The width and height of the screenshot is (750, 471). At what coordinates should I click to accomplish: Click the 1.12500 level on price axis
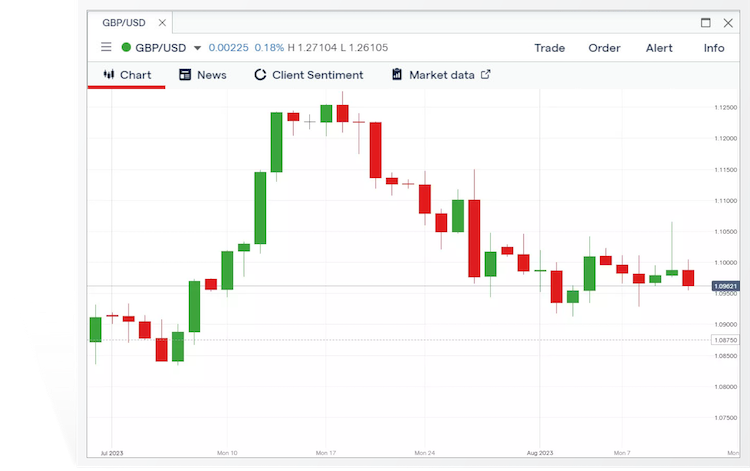tap(725, 108)
